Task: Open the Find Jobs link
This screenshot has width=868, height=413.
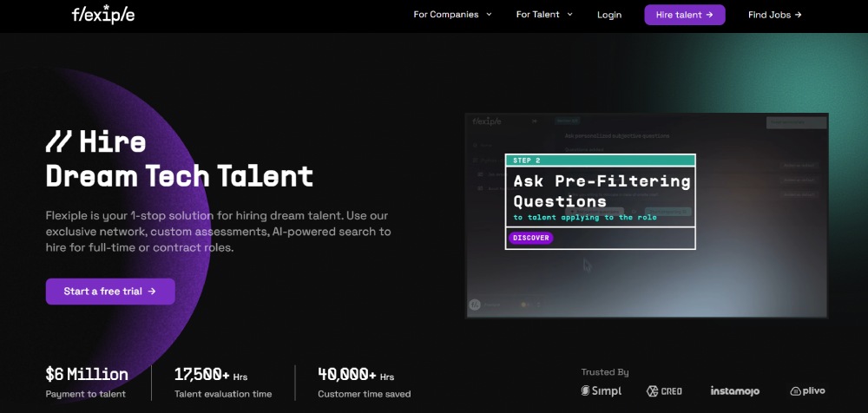Action: [x=774, y=15]
